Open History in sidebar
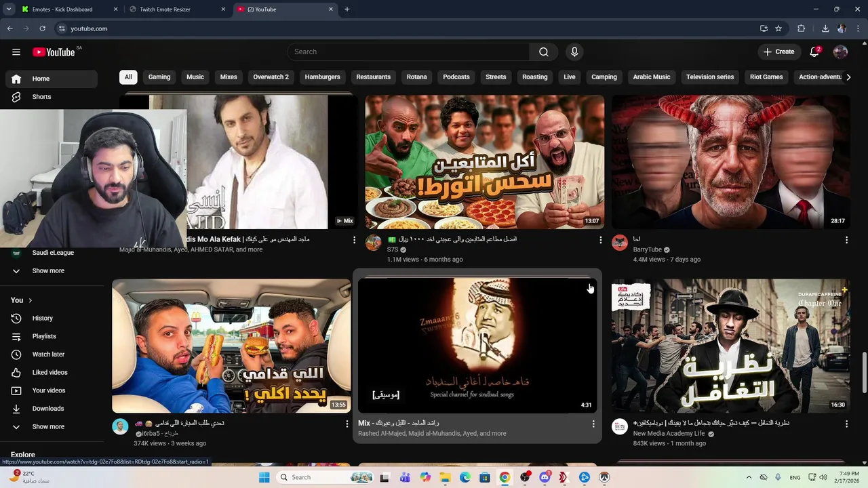The width and height of the screenshot is (868, 488). pos(52,318)
